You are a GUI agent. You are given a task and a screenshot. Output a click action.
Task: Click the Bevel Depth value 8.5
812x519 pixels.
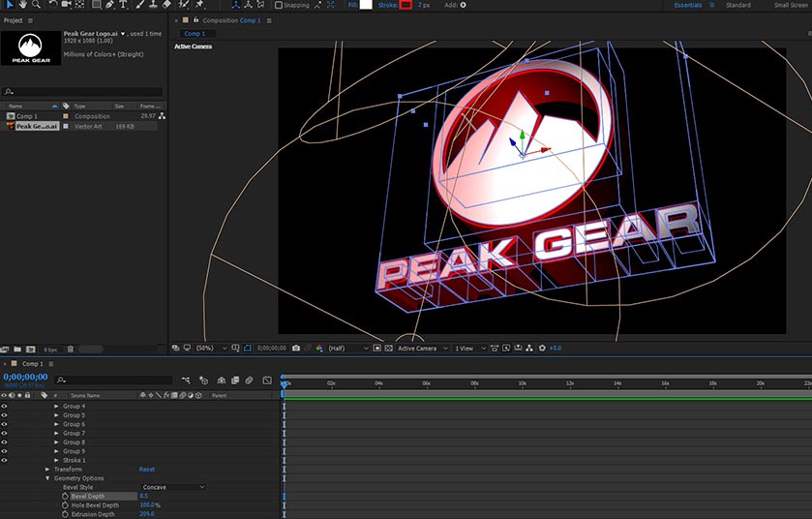pyautogui.click(x=144, y=496)
